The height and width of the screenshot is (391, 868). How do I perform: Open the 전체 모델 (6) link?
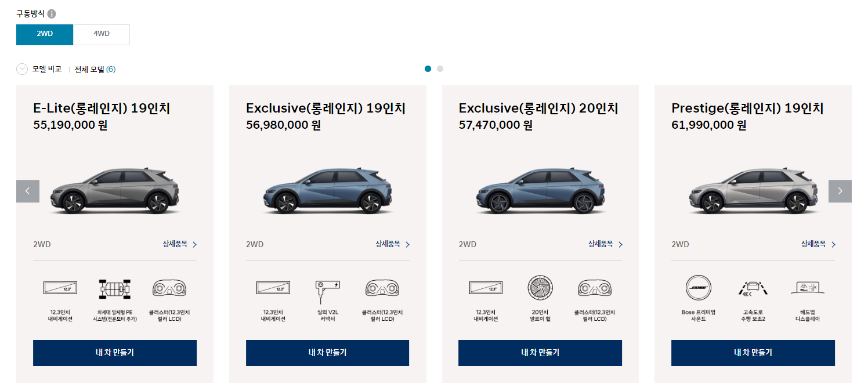point(95,68)
